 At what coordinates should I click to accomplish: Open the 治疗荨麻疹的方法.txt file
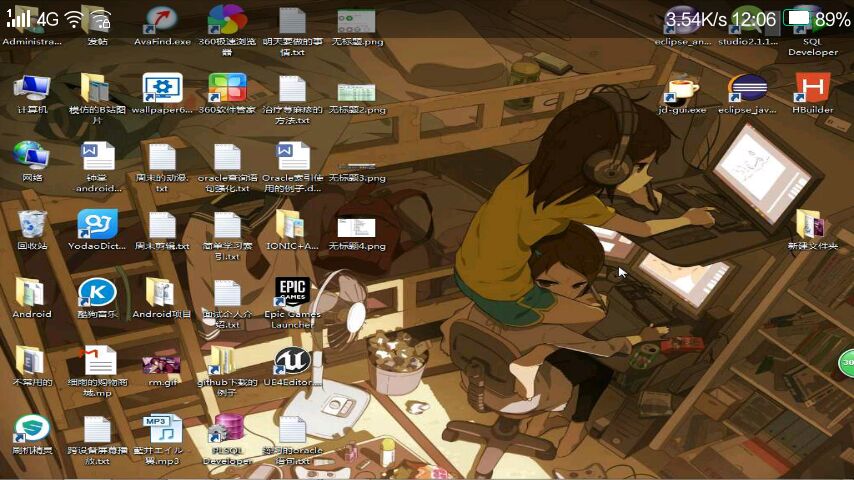point(292,99)
